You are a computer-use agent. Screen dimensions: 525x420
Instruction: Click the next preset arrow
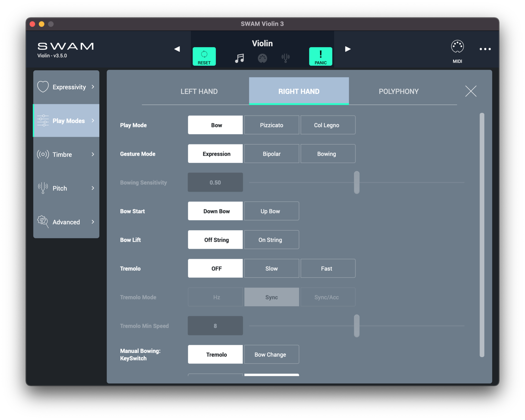[x=348, y=49]
